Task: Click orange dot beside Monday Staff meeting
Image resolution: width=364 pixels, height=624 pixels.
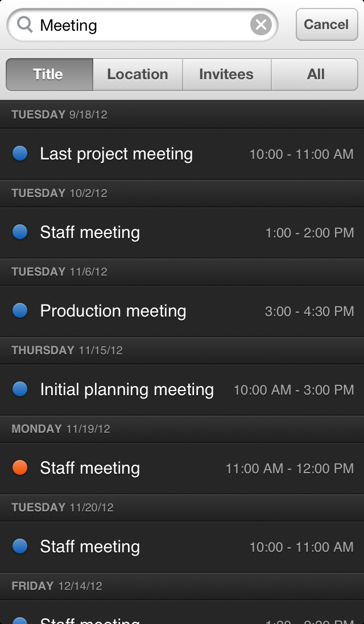Action: point(20,467)
